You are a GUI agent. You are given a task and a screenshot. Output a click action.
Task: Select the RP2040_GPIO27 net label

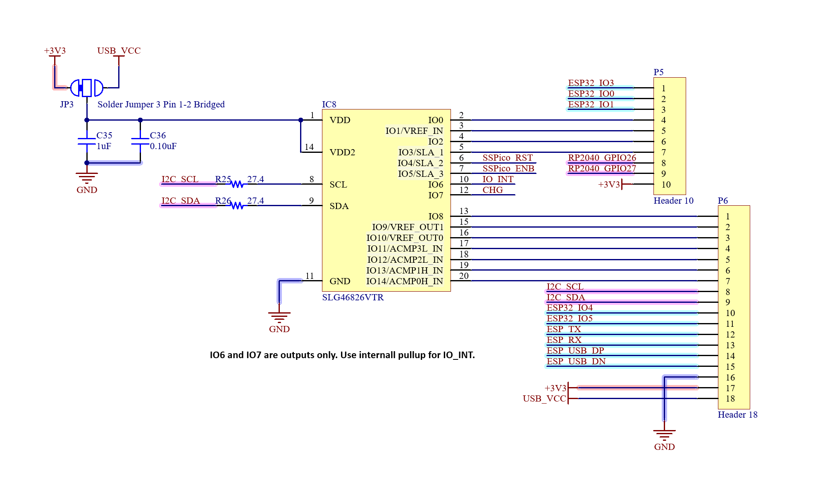[602, 169]
